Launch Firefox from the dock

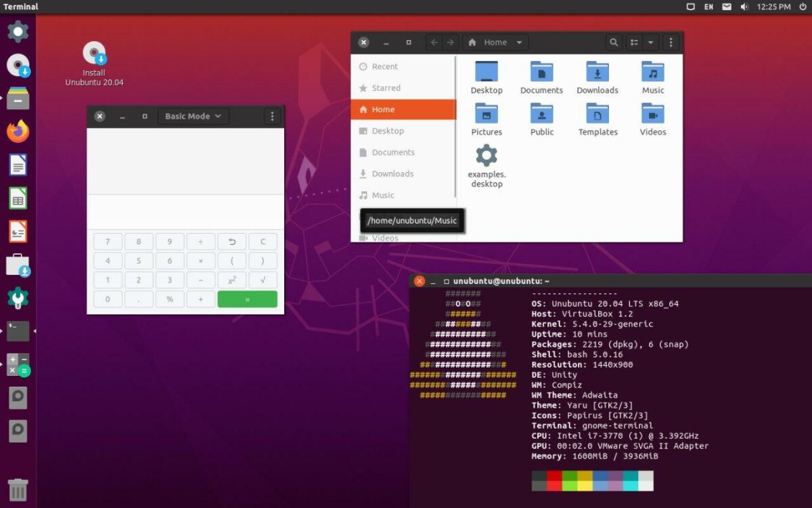[x=18, y=131]
